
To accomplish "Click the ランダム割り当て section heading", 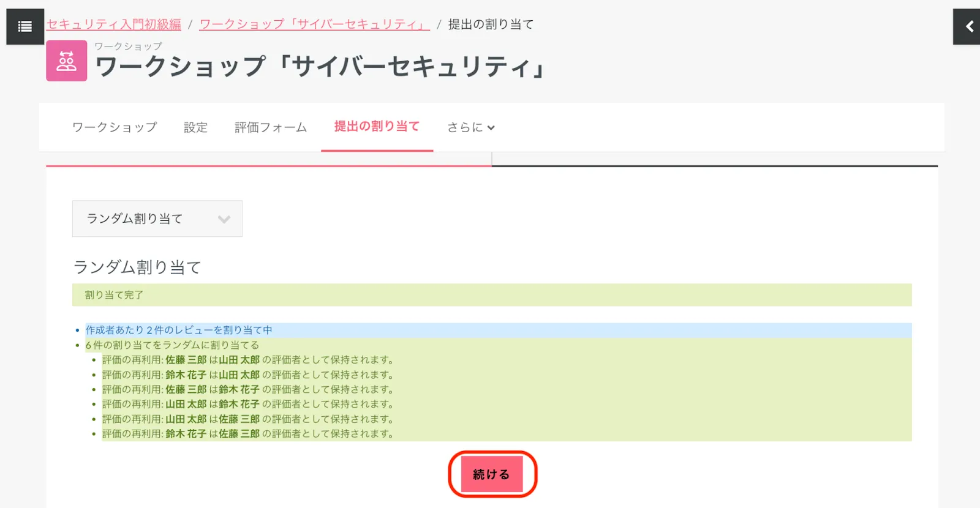I will [137, 267].
